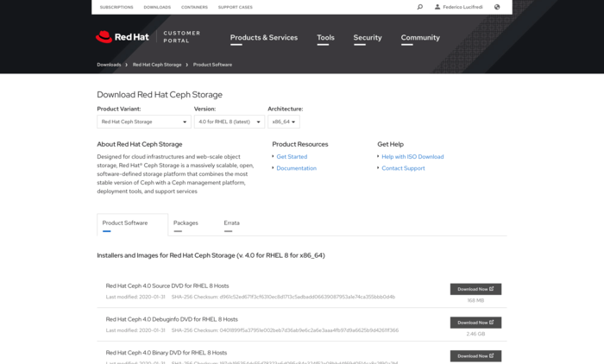604x364 pixels.
Task: Select the Product Software tab
Action: point(124,223)
